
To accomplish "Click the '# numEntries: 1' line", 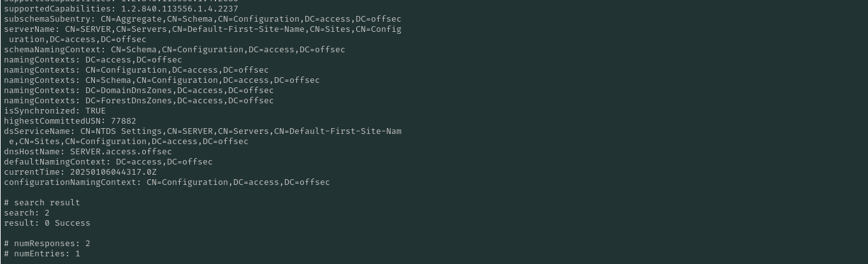I will [41, 254].
